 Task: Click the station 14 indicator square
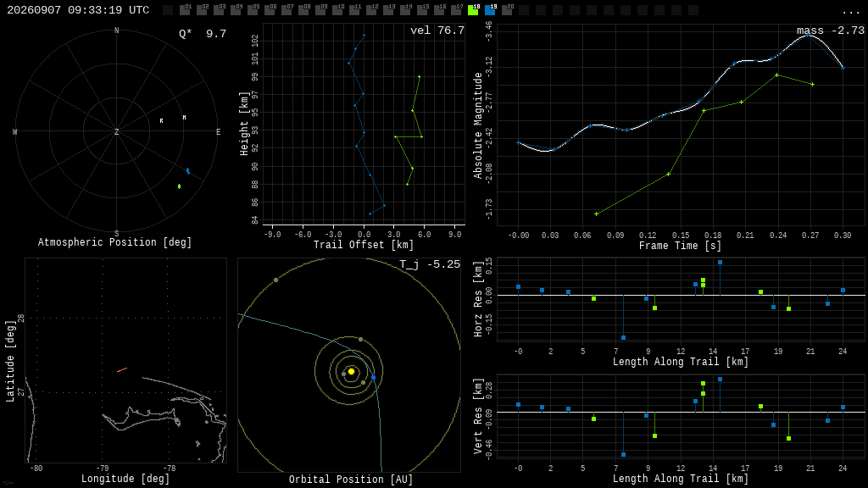[405, 10]
